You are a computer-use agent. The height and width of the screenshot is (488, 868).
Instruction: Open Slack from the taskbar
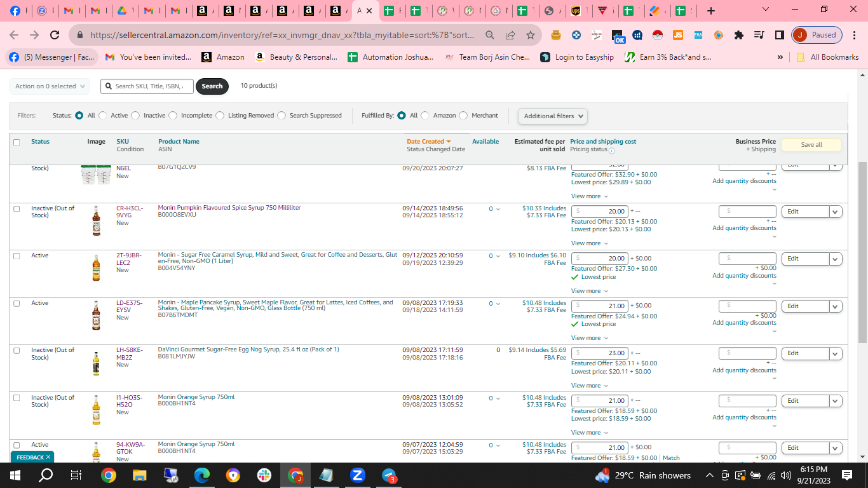[264, 475]
